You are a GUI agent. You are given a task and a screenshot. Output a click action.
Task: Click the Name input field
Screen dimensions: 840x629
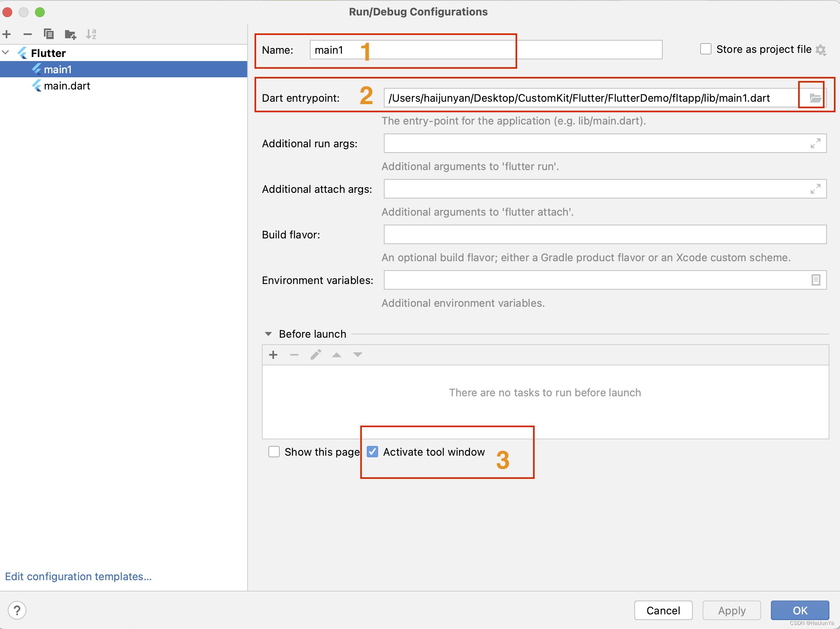486,49
